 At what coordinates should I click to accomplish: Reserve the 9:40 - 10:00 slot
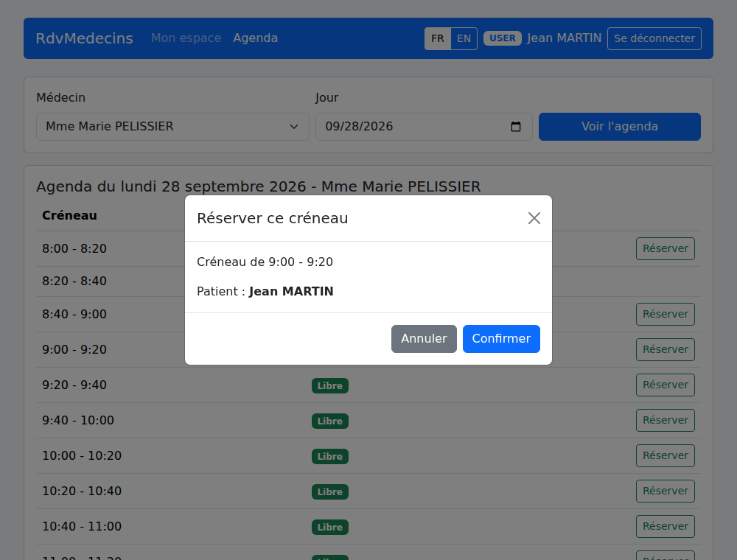tap(665, 421)
